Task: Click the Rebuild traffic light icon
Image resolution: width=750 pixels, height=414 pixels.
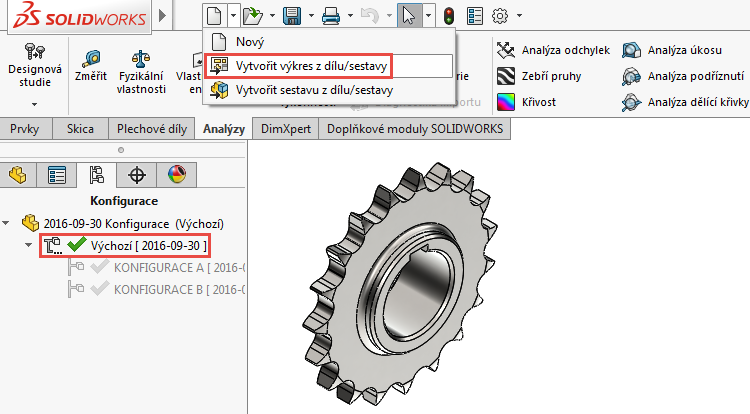Action: coord(449,16)
